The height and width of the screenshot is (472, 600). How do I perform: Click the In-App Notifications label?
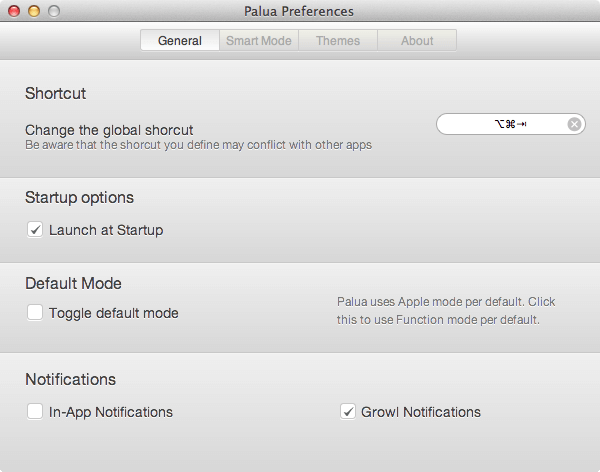point(111,412)
